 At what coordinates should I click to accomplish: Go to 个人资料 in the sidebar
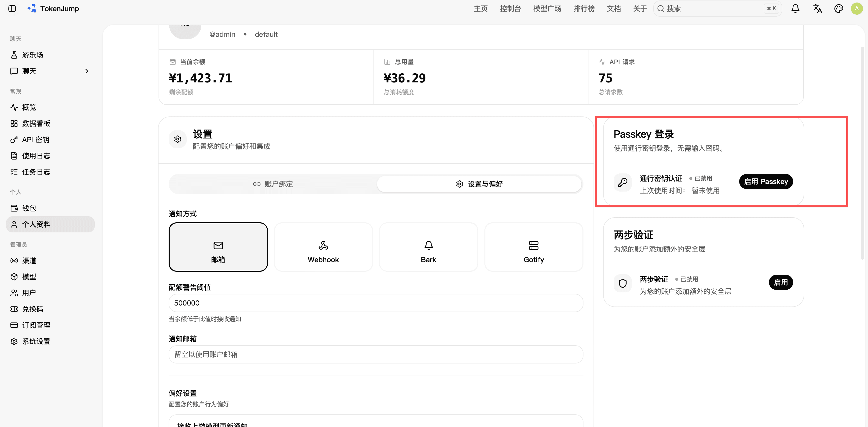coord(51,224)
